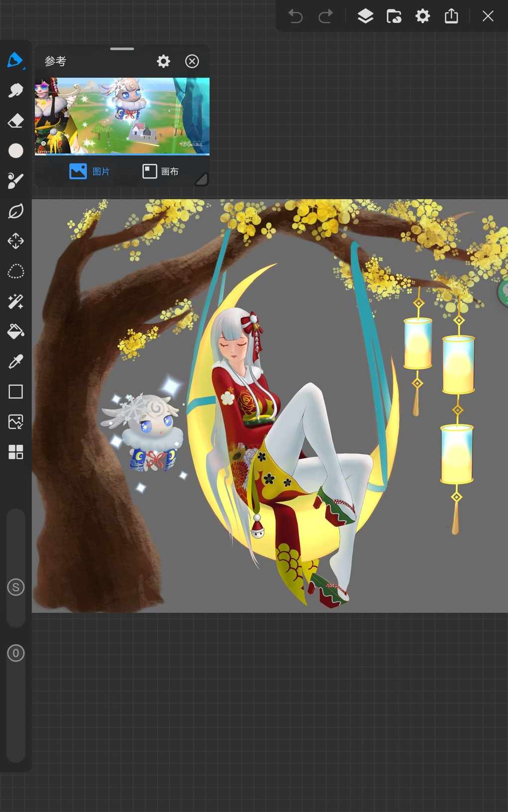Switch reference source to 画布
Screen dimensions: 508x812
coord(160,172)
